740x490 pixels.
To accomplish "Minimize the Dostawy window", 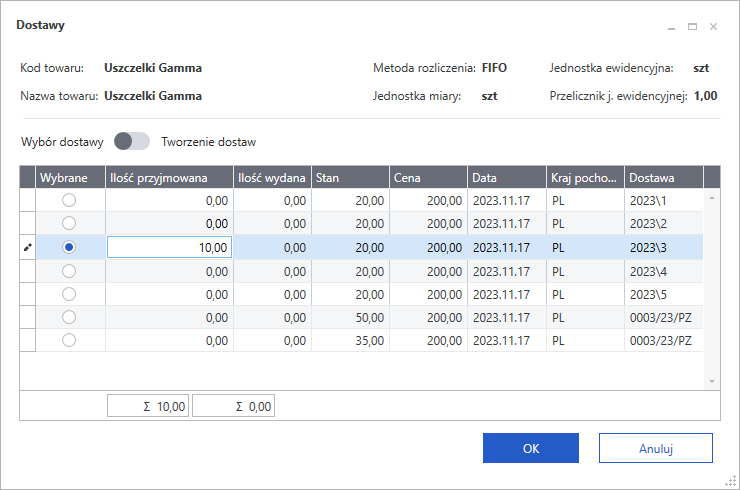I will point(672,25).
